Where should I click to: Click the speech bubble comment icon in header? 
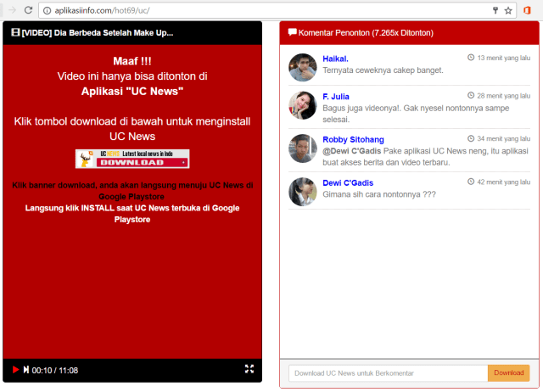[x=292, y=32]
